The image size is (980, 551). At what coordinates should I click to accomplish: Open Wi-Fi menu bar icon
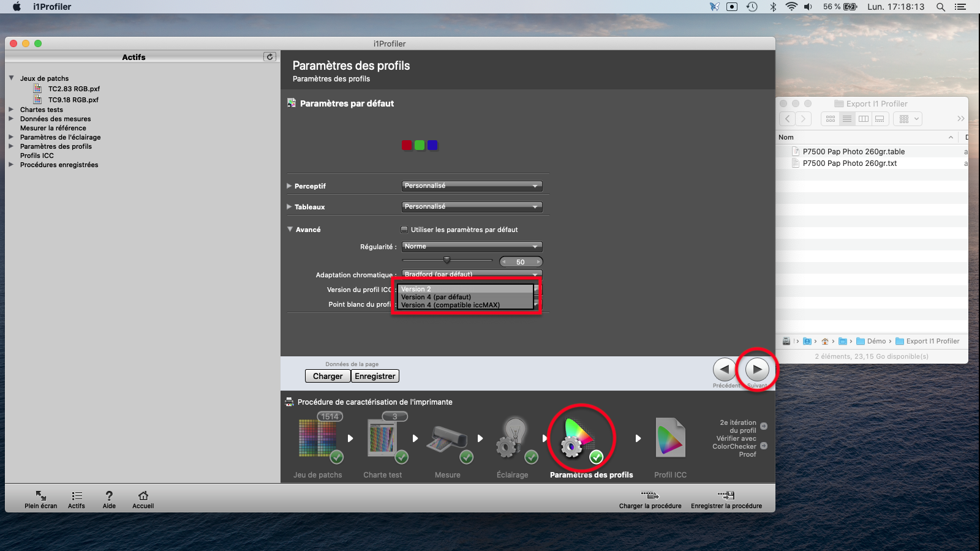coord(791,7)
